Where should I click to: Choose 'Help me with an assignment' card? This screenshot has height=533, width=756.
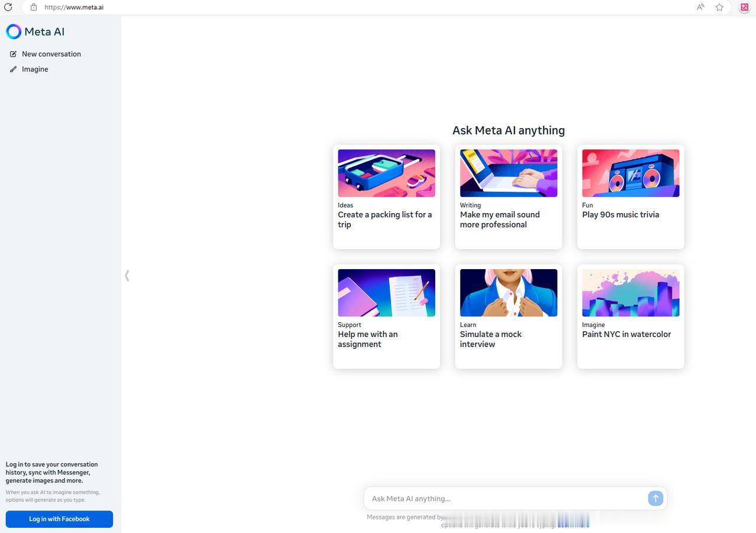click(x=386, y=316)
